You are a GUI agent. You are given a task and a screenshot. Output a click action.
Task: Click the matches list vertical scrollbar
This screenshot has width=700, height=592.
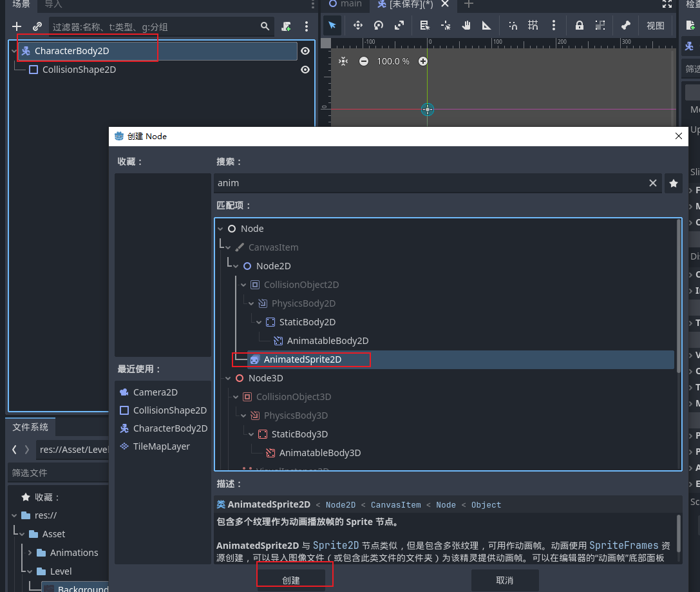[679, 296]
